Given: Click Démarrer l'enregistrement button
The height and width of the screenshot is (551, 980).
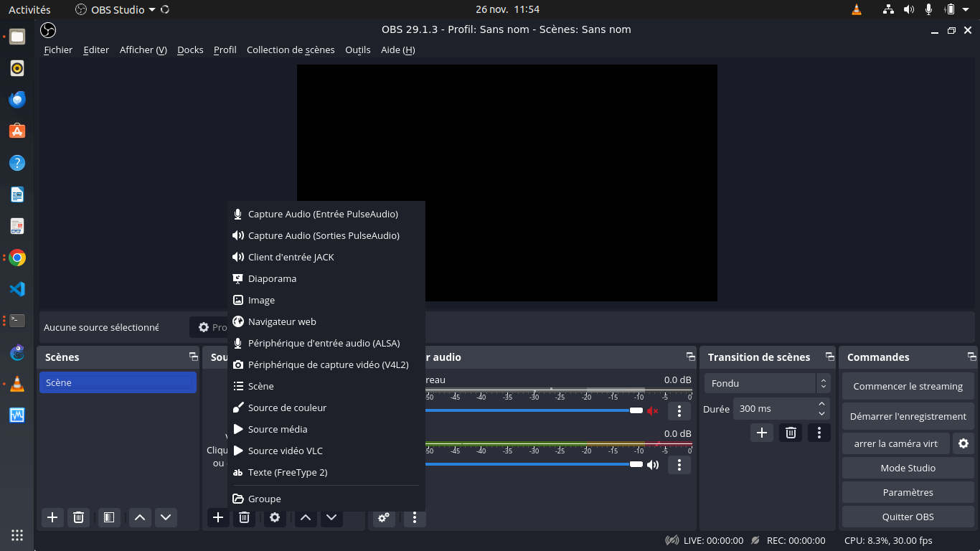Looking at the screenshot, I should pyautogui.click(x=908, y=416).
